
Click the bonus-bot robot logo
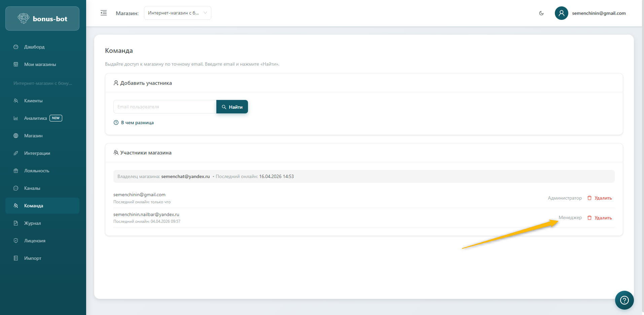coord(24,19)
